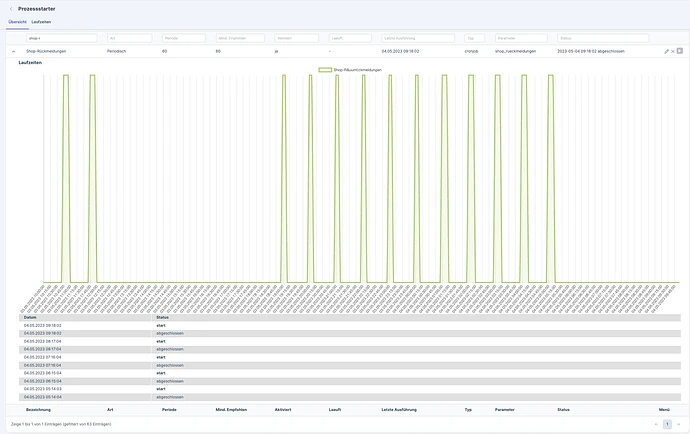The image size is (690, 434).
Task: Click the Parameter filter field
Action: coord(521,38)
